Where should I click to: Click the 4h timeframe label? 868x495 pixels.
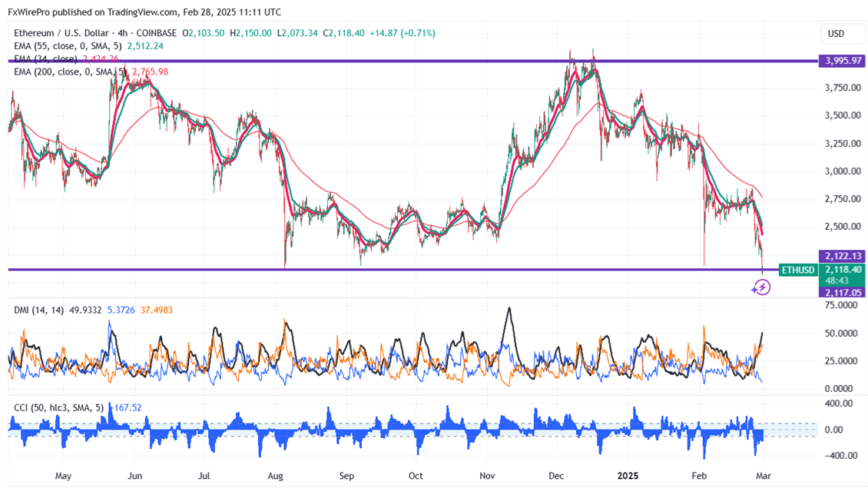pos(122,33)
